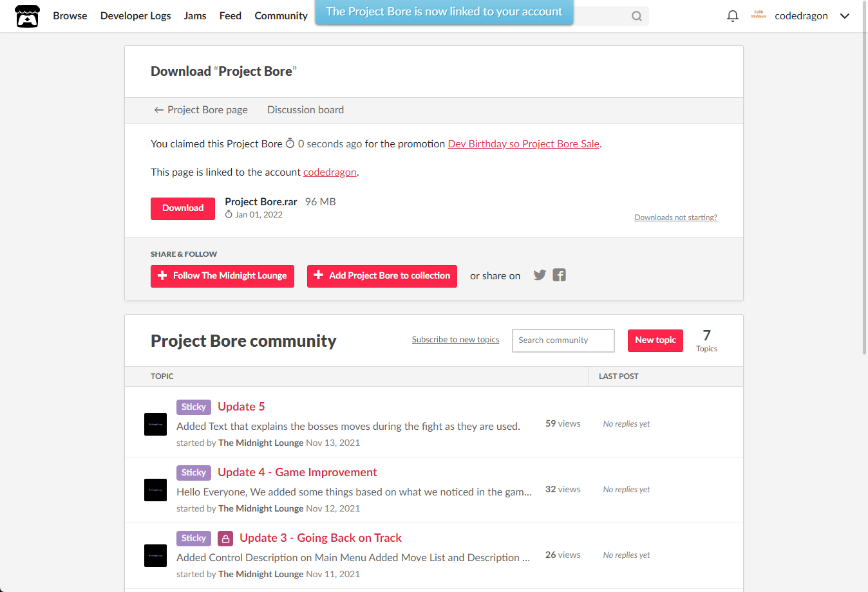Image resolution: width=868 pixels, height=592 pixels.
Task: Open The Midnight Lounge author on Update 5
Action: point(261,443)
